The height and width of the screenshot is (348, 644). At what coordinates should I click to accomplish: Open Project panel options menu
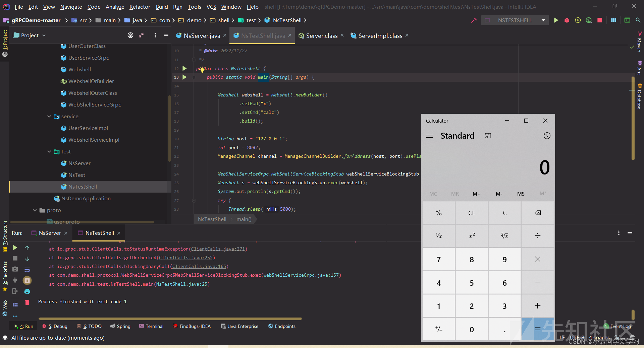click(155, 35)
